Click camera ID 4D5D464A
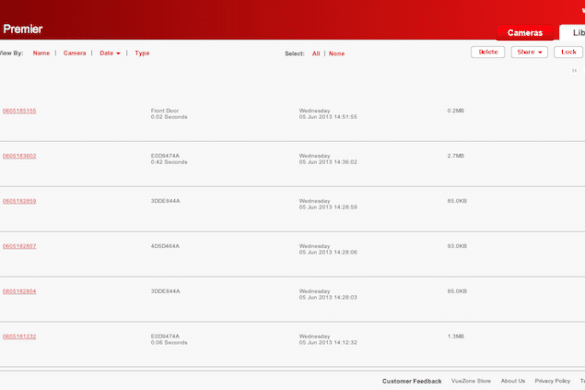Viewport: 585px width, 390px height. click(x=165, y=246)
